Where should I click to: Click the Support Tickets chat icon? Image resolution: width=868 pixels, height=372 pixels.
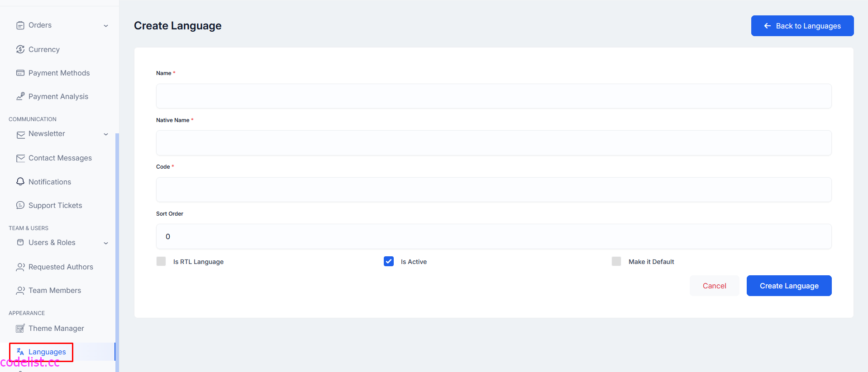pos(20,205)
